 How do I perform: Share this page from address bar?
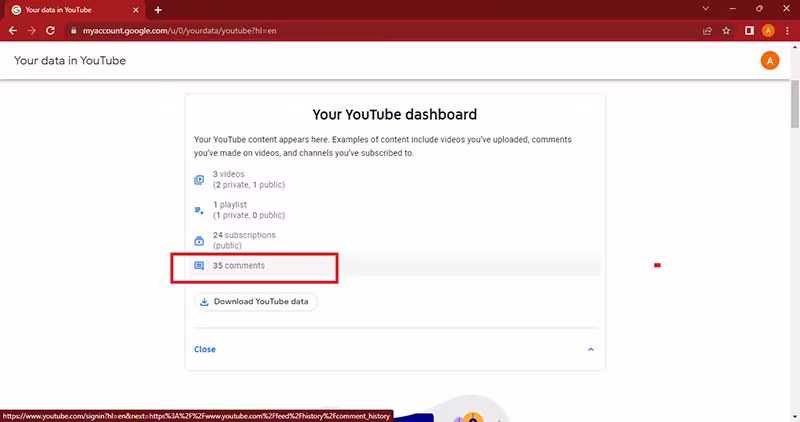707,31
